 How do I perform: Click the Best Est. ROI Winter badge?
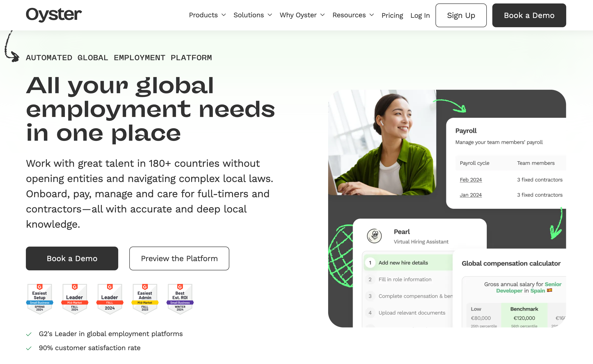coord(180,299)
